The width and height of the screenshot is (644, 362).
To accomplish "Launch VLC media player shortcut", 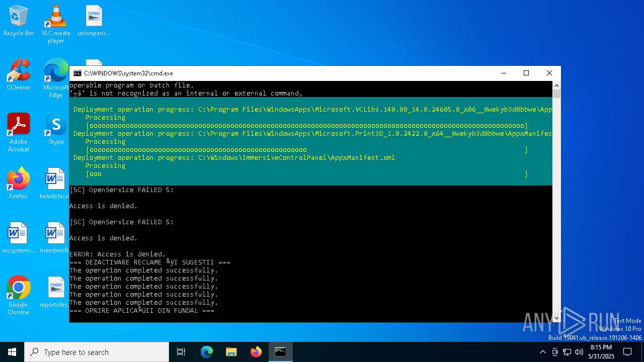I will pos(56,24).
